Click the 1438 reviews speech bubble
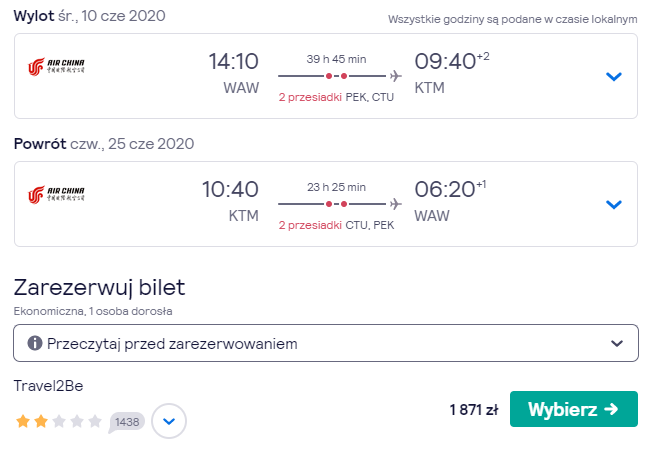The width and height of the screenshot is (653, 461). tap(127, 422)
